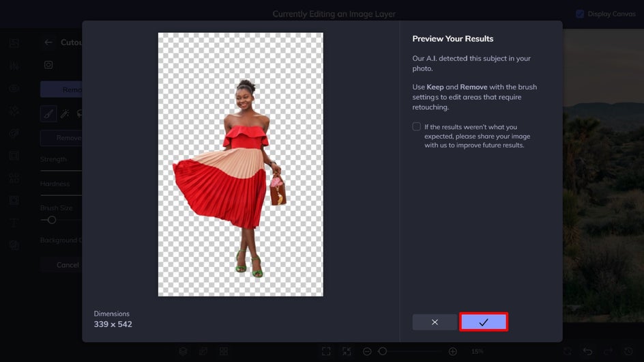Dismiss the preview with the X button
Viewport: 644px width, 362px height.
tap(435, 322)
